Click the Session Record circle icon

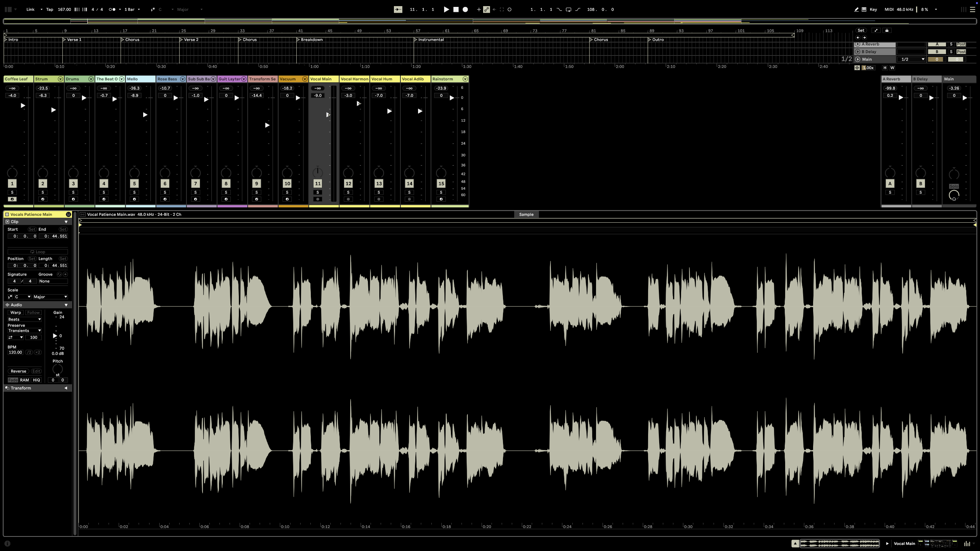510,10
